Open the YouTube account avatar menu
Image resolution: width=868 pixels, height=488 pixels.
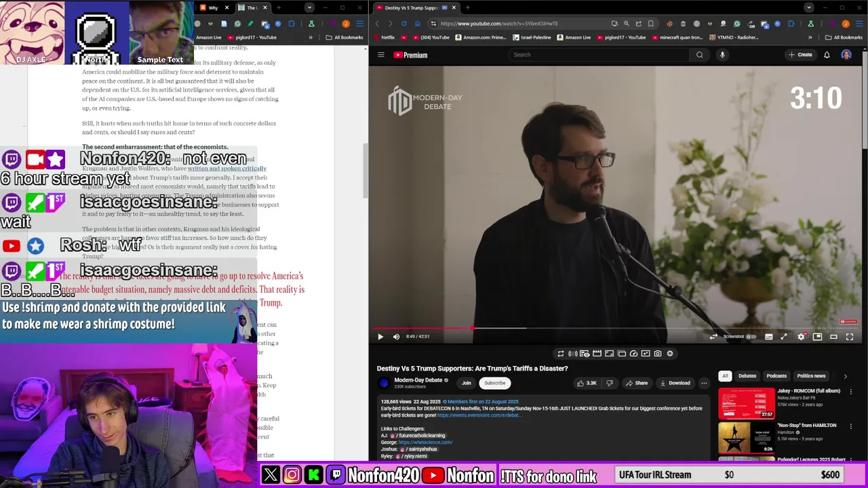point(846,55)
